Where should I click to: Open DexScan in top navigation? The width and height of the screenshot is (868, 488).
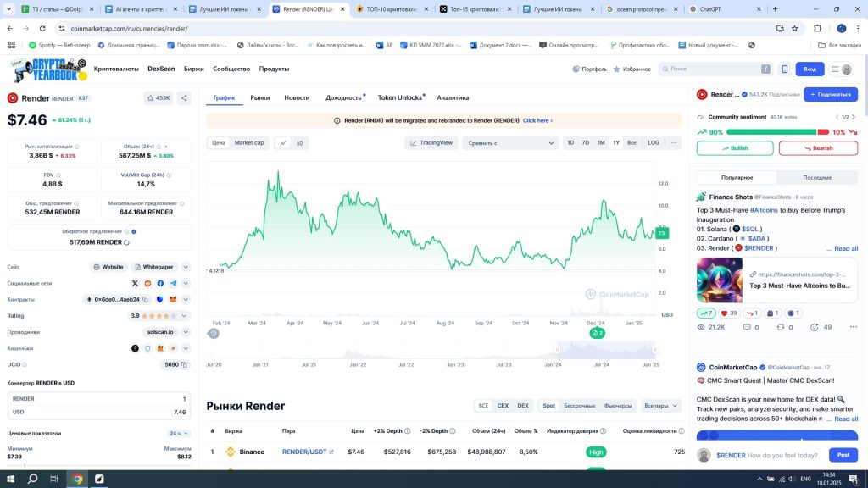click(x=161, y=69)
